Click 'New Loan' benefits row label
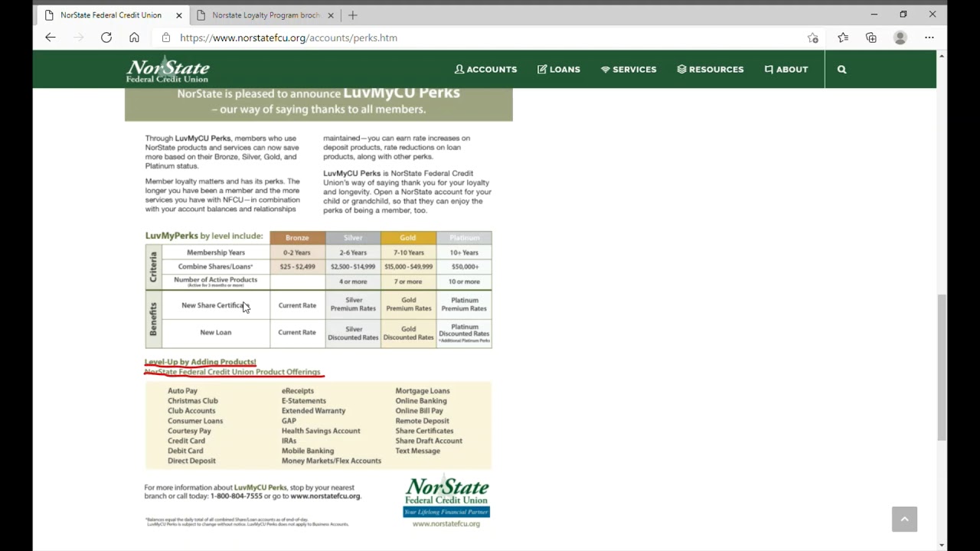The image size is (980, 551). coord(216,333)
